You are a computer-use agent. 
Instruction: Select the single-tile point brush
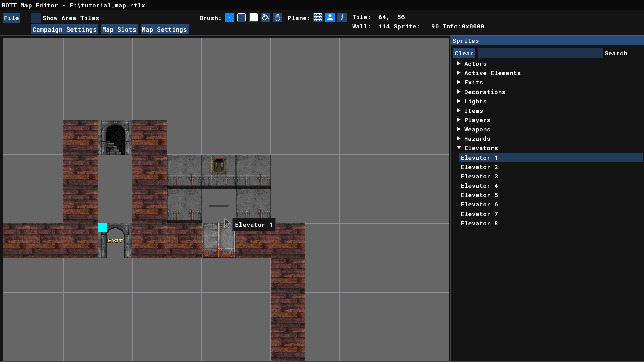pyautogui.click(x=229, y=18)
